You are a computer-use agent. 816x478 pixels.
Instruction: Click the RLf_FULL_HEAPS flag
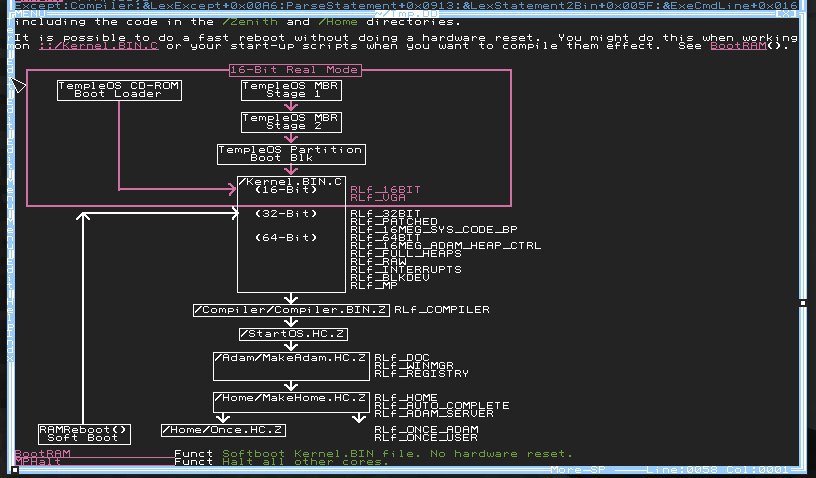tap(406, 253)
